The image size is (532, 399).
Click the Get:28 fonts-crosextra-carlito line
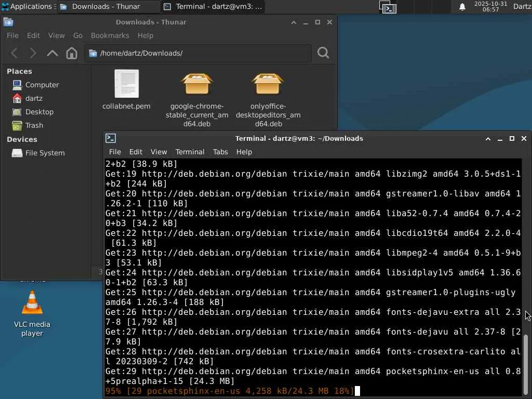click(x=313, y=356)
